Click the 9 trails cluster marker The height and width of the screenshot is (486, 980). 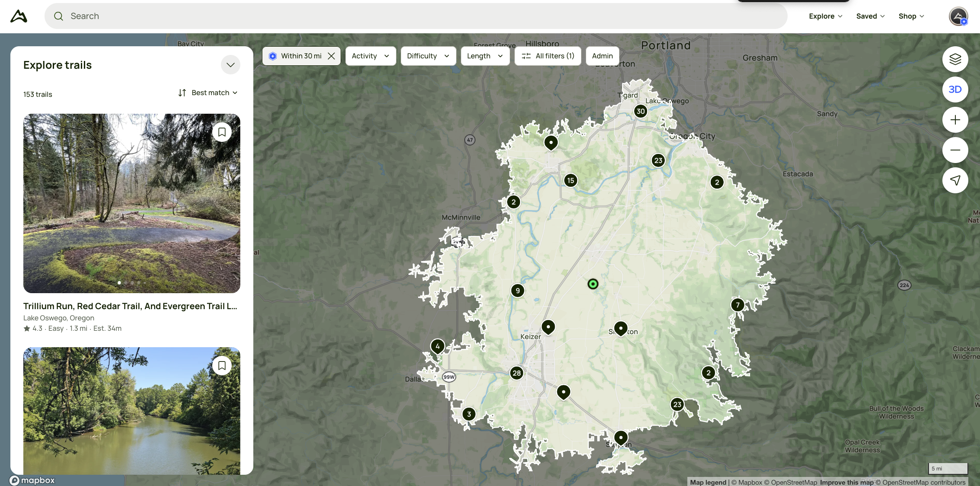point(517,291)
